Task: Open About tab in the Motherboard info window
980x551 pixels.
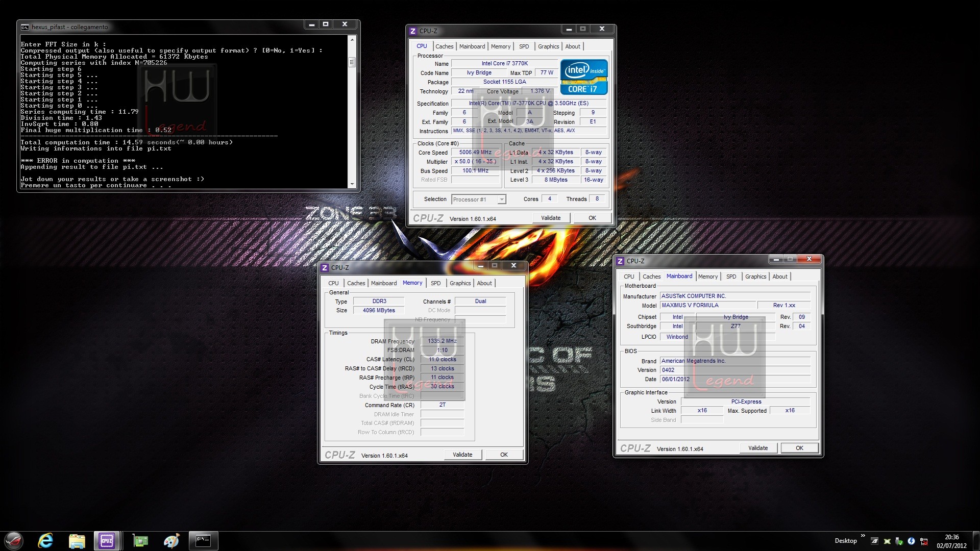Action: pos(780,277)
